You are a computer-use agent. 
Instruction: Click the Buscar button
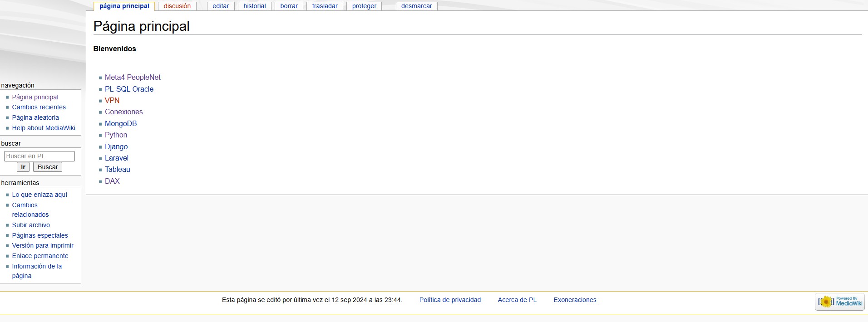(48, 167)
